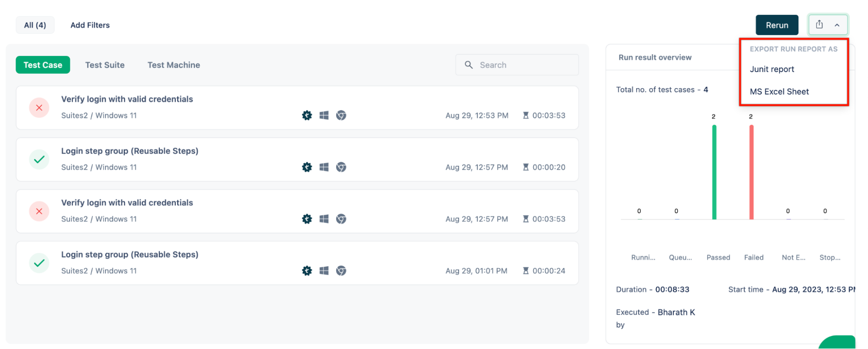Click hourglass icon next to 00:00:24 duration
Viewport: 868px width, 349px height.
[525, 271]
